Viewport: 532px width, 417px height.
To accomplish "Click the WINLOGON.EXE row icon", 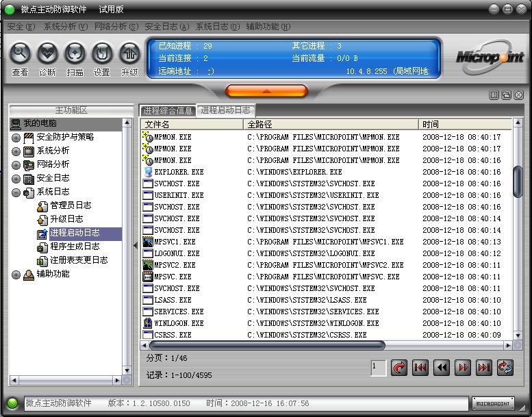I will (x=148, y=323).
